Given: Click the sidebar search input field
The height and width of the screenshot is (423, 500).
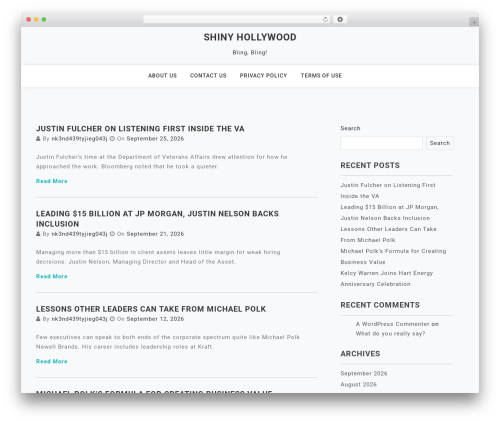Looking at the screenshot, I should click(x=381, y=143).
